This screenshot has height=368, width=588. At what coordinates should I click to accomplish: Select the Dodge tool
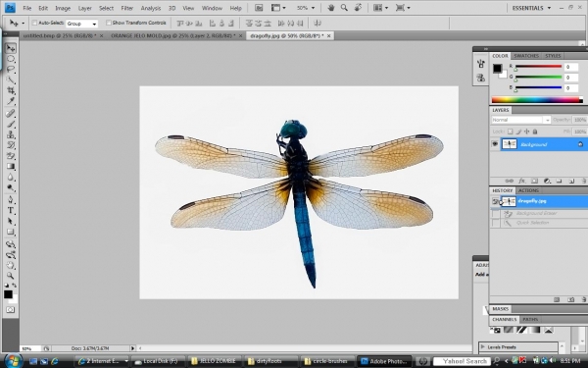(x=11, y=187)
